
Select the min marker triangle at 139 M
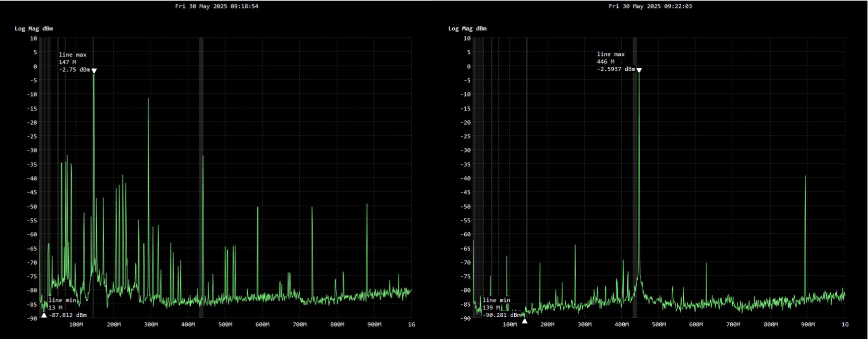[x=525, y=321]
